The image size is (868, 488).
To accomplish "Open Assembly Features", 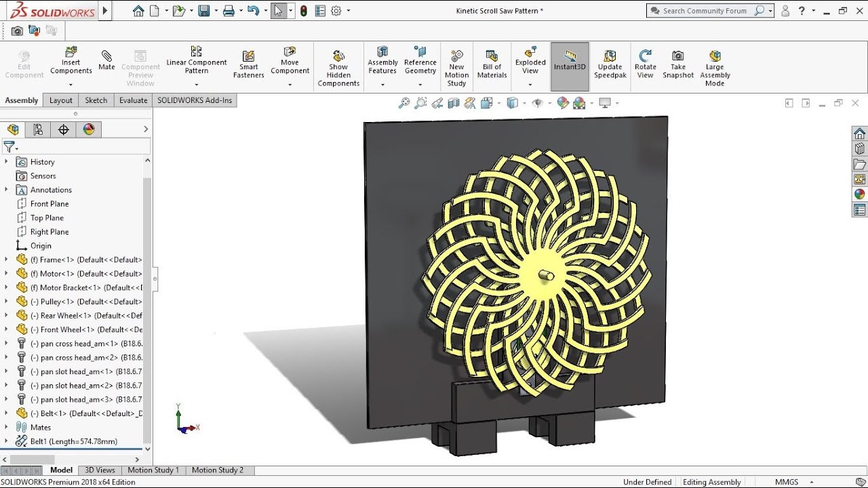I will tap(382, 62).
